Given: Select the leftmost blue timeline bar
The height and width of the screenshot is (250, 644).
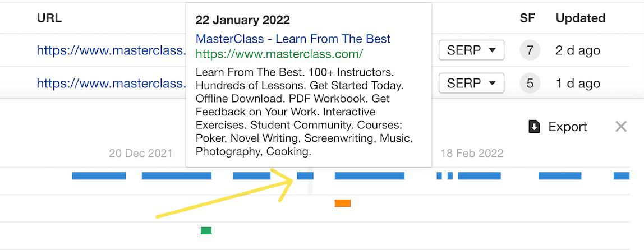Looking at the screenshot, I should click(99, 175).
